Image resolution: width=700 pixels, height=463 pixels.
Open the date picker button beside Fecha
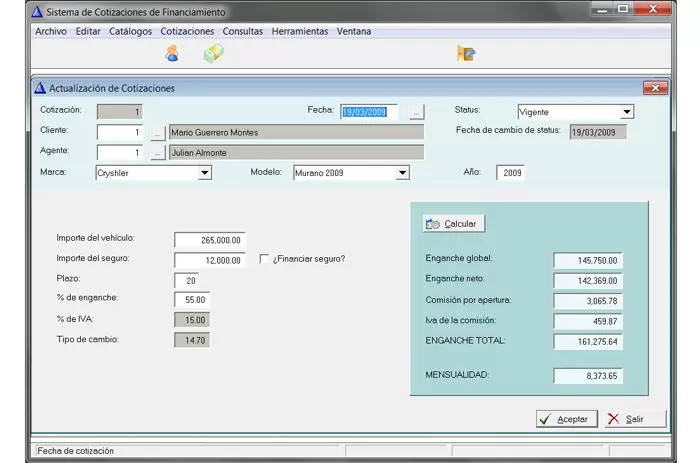point(417,112)
